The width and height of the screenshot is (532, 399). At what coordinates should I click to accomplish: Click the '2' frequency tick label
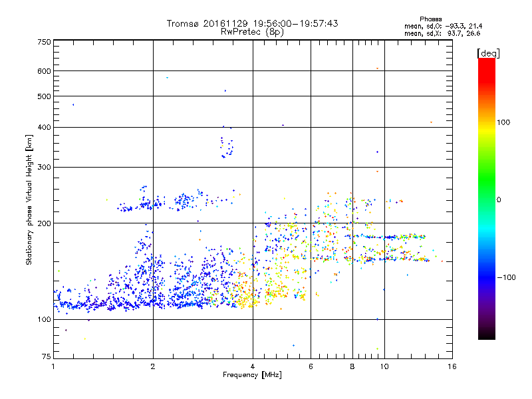point(153,366)
